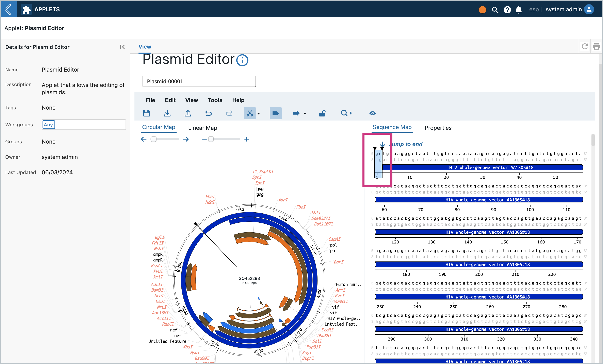Click the Any workgroup tag
The width and height of the screenshot is (603, 364).
48,125
